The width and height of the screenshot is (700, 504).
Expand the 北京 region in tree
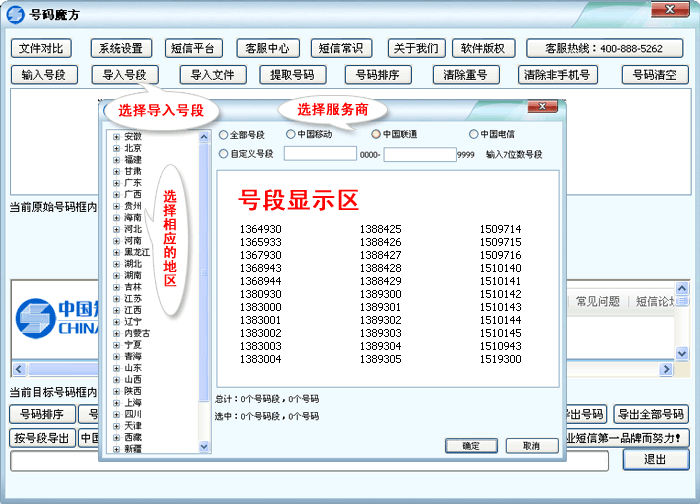coord(117,148)
